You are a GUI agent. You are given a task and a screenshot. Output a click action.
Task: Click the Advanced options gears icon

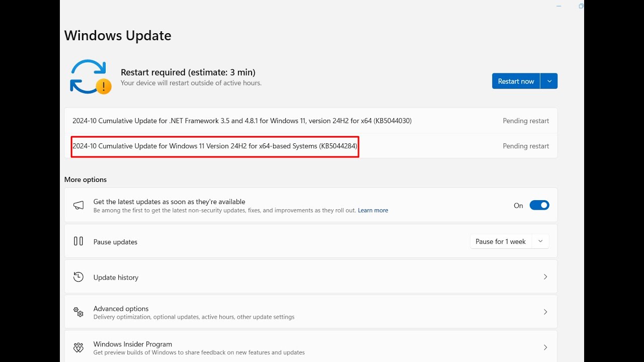pyautogui.click(x=78, y=312)
